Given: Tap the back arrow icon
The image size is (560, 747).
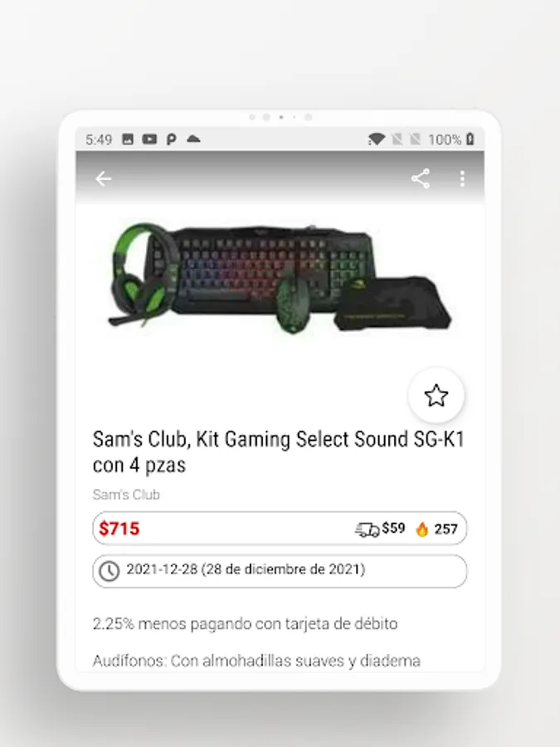Looking at the screenshot, I should click(103, 179).
